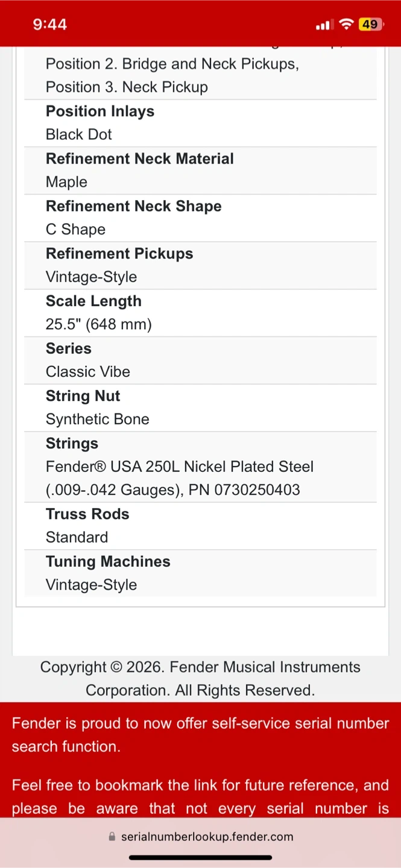Tap the home indicator bar
Image resolution: width=401 pixels, height=868 pixels.
(200, 857)
